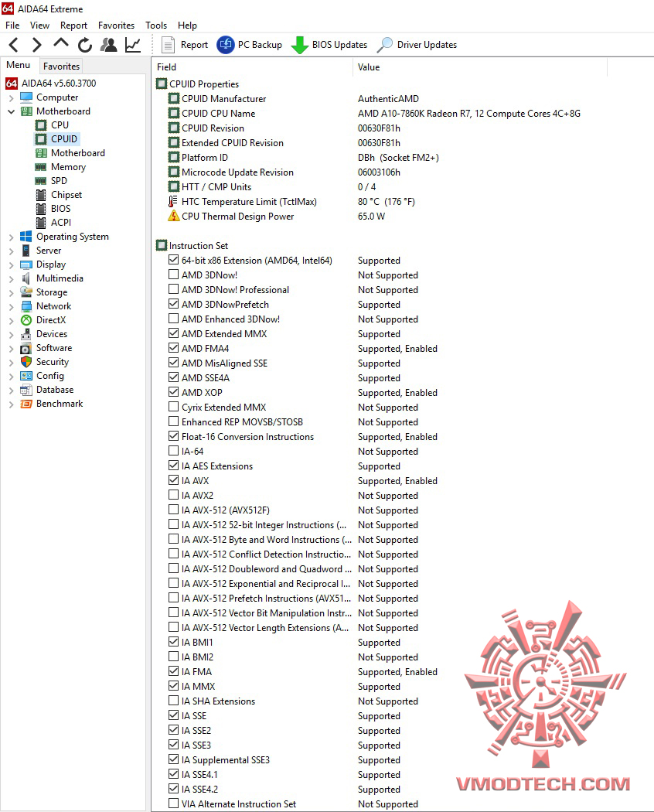Viewport: 654px width, 812px height.
Task: Refresh the page using the circular arrow icon
Action: (x=85, y=45)
